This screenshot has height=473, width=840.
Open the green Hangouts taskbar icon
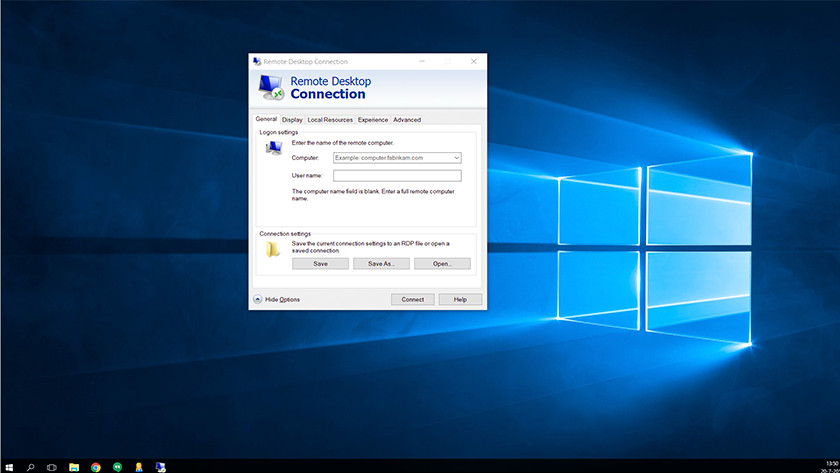click(x=117, y=466)
